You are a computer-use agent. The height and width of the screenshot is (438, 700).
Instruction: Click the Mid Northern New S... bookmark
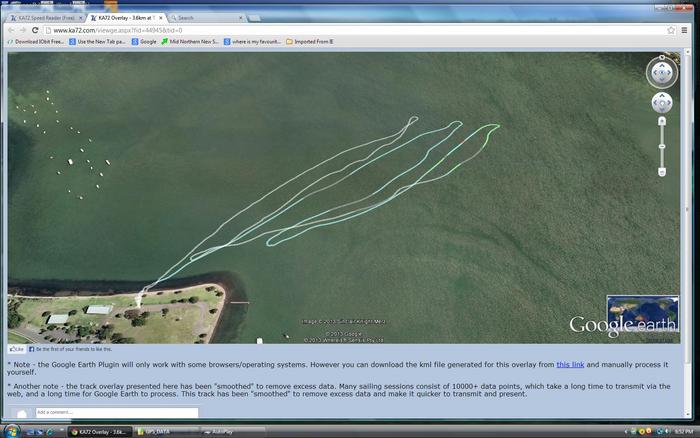tap(192, 42)
